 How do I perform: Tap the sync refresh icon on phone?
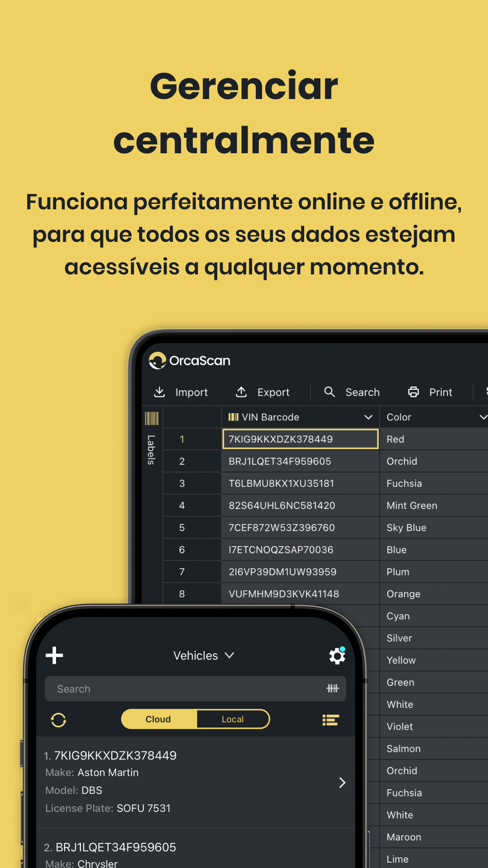58,720
